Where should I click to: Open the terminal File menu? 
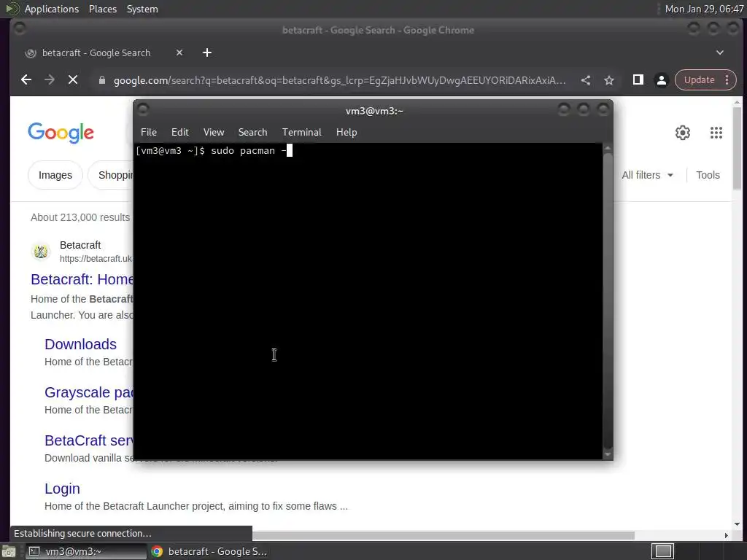(149, 133)
